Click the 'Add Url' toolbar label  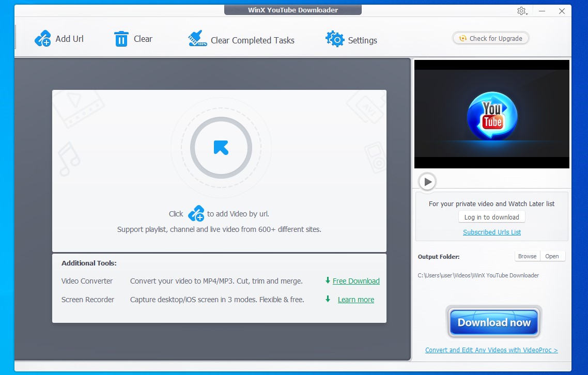[69, 39]
